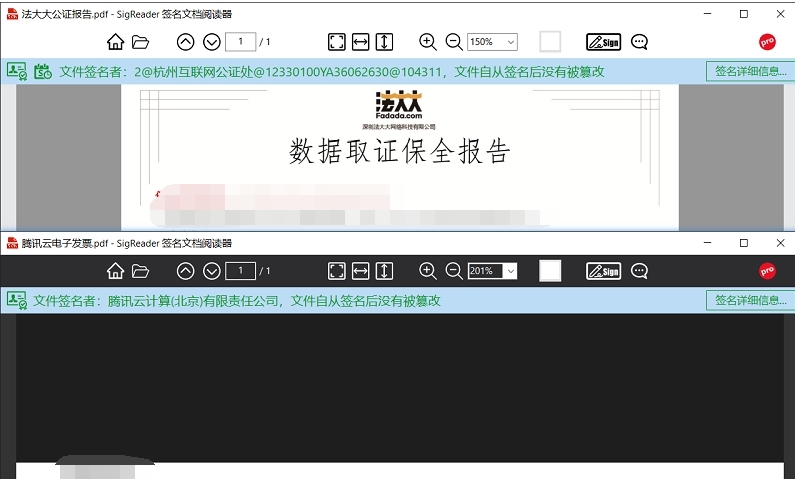Toggle fullscreen view in 腾讯云电子发票 window
The width and height of the screenshot is (795, 479).
coord(337,271)
